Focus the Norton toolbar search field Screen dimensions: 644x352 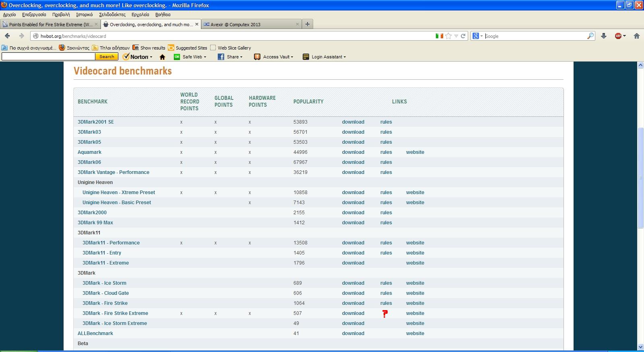coord(48,57)
